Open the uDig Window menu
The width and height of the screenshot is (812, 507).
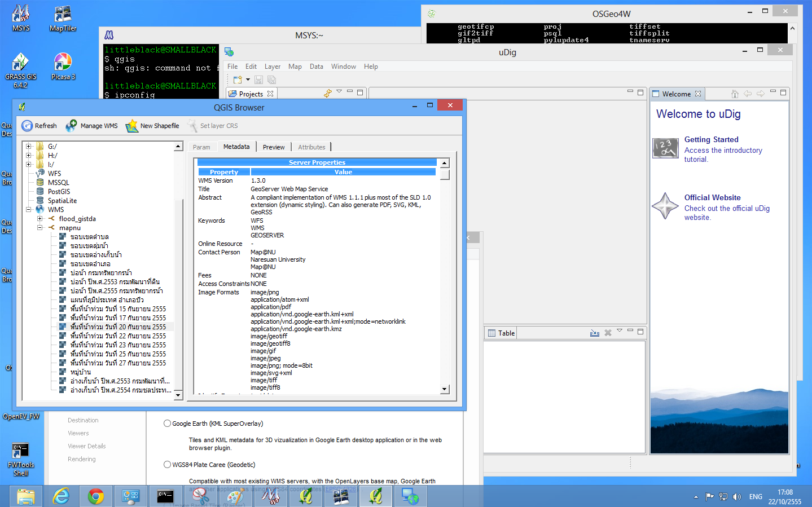tap(344, 67)
